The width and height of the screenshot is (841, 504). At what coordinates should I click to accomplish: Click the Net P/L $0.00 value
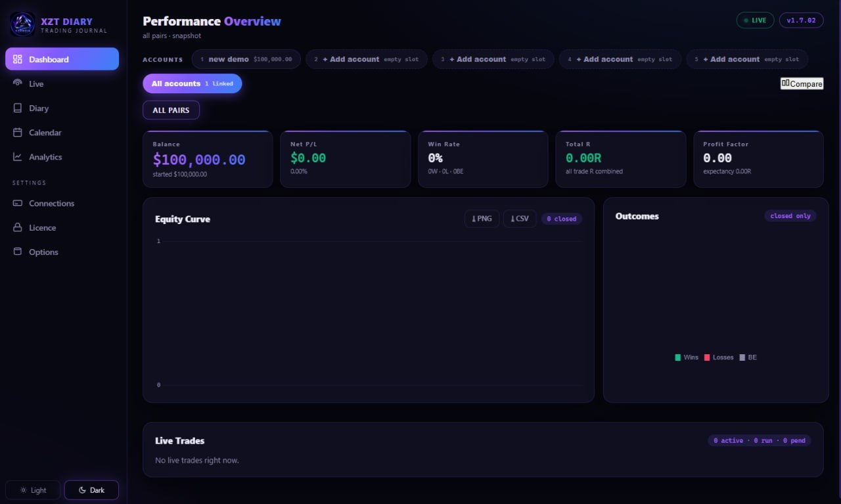point(308,158)
